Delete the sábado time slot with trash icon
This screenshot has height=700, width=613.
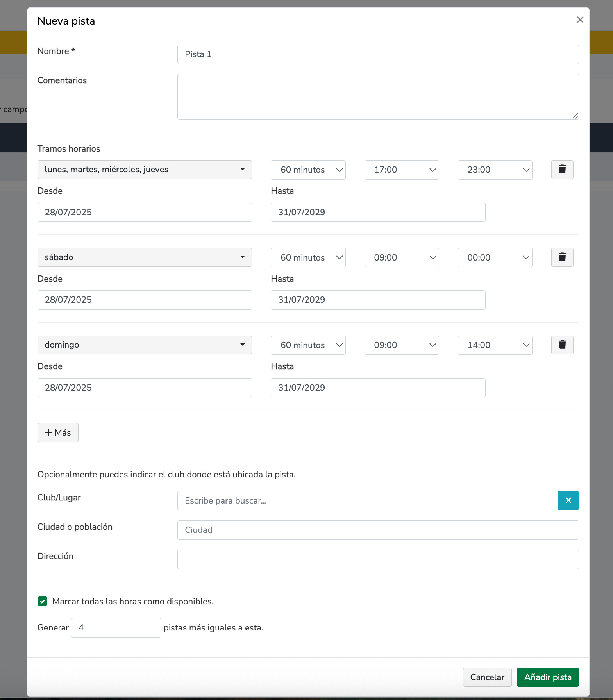562,257
